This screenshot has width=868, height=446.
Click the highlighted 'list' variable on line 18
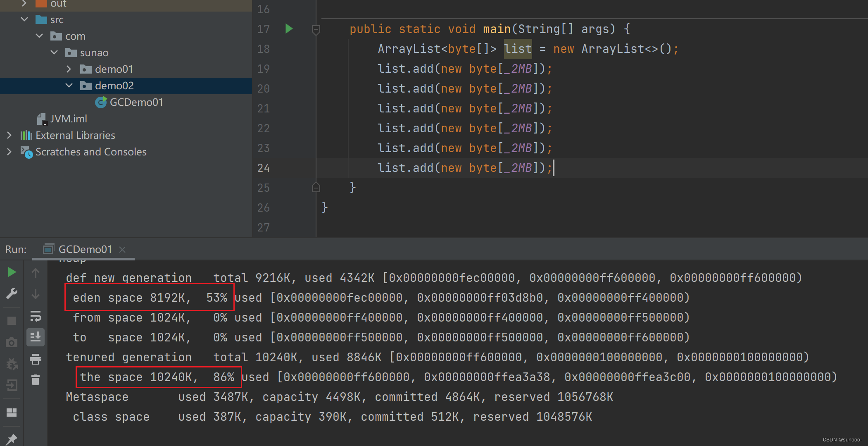518,49
